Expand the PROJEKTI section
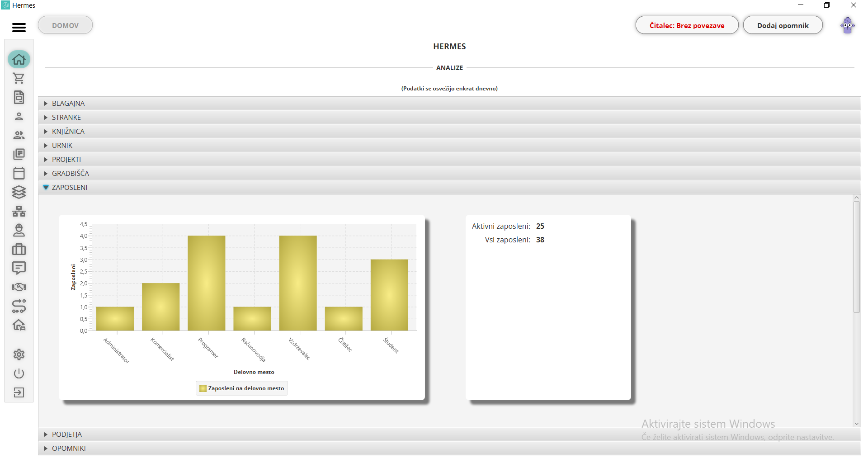868x463 pixels. tap(449, 160)
